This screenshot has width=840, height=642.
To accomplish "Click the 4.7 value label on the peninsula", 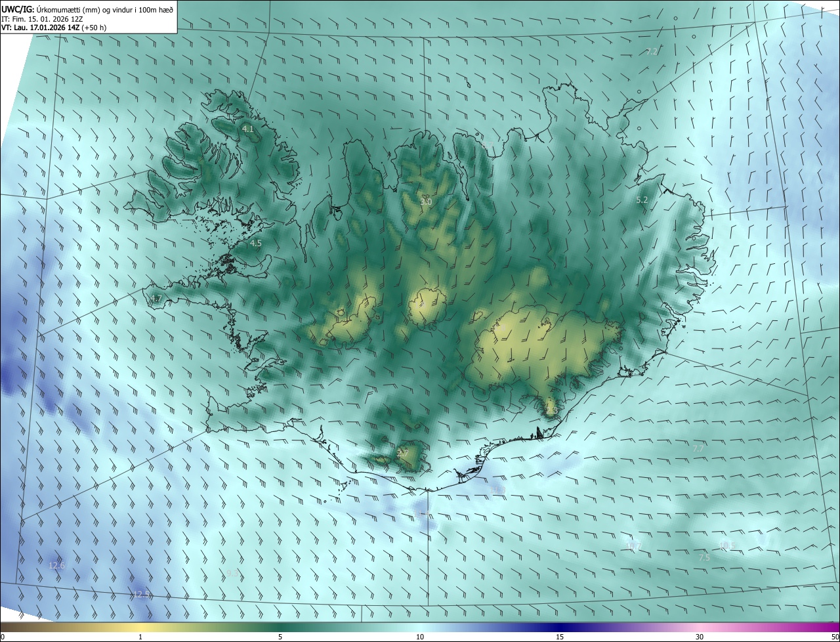I will point(156,299).
